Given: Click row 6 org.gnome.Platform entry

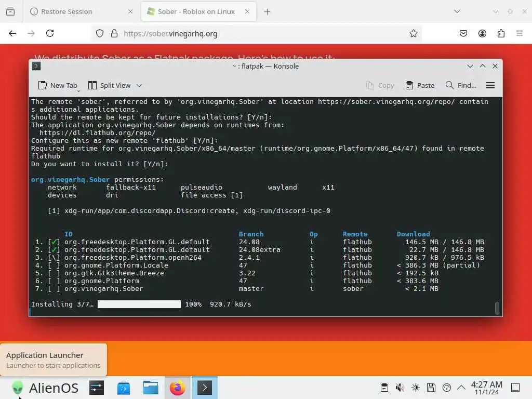Looking at the screenshot, I should [101, 281].
